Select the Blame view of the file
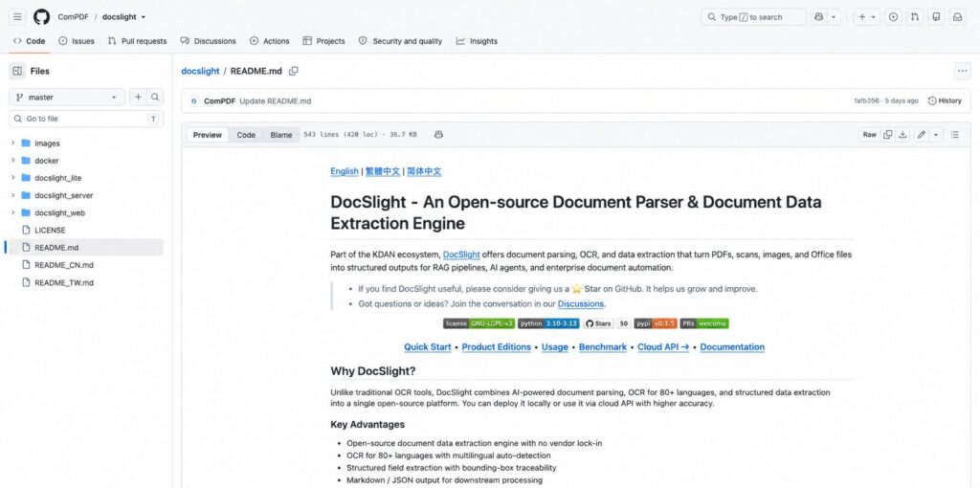Image resolution: width=980 pixels, height=488 pixels. (x=281, y=135)
